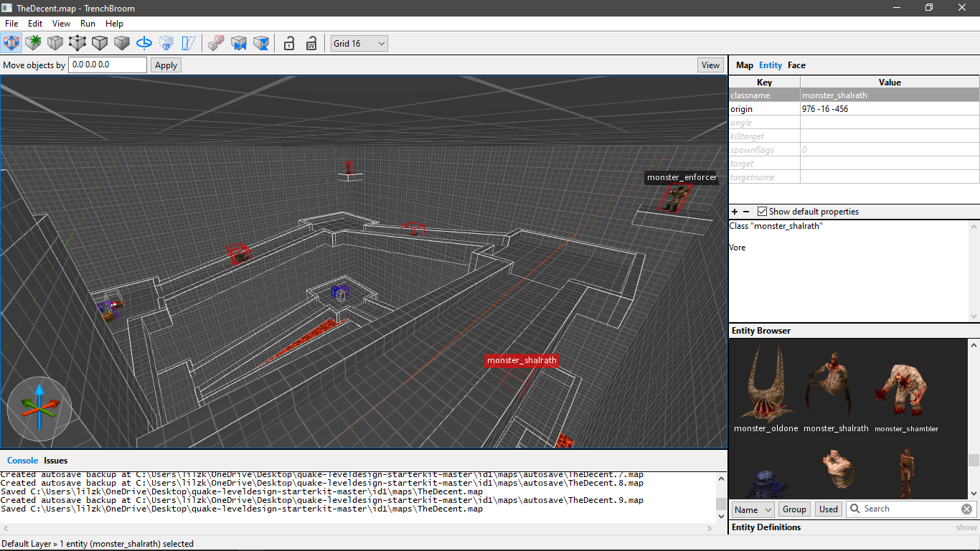980x551 pixels.
Task: Click the Apply button
Action: (x=166, y=65)
